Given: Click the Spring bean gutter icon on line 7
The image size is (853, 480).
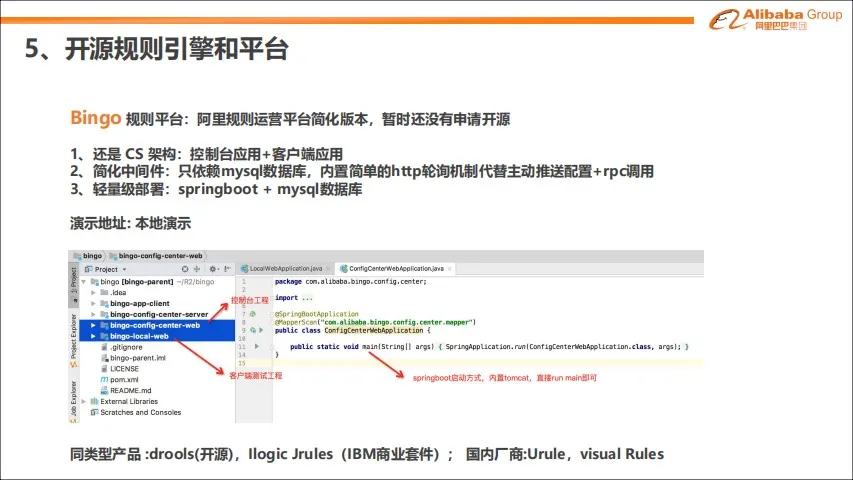Looking at the screenshot, I should 253,314.
